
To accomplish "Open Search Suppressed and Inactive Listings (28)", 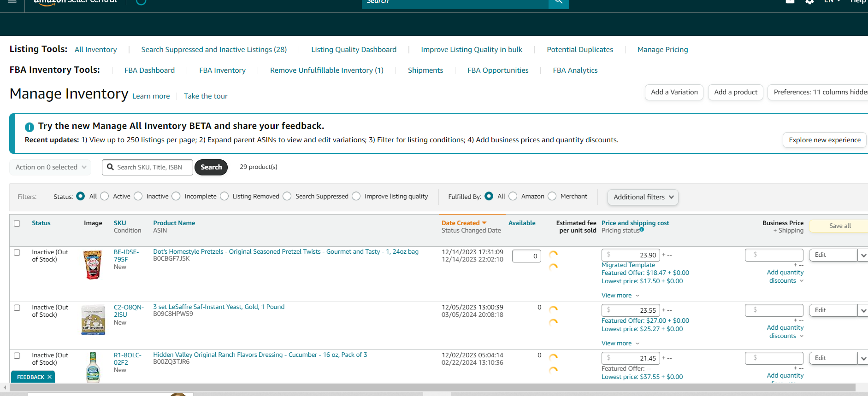I will [214, 50].
